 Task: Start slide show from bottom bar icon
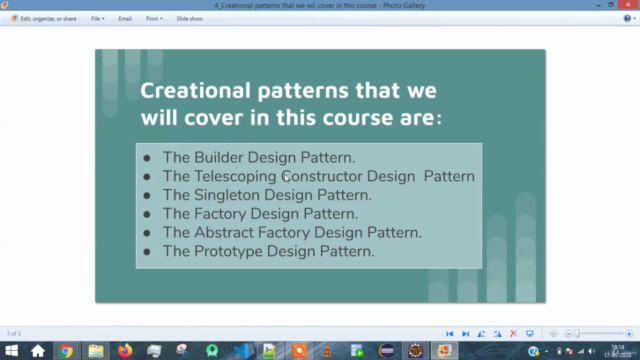tap(530, 334)
